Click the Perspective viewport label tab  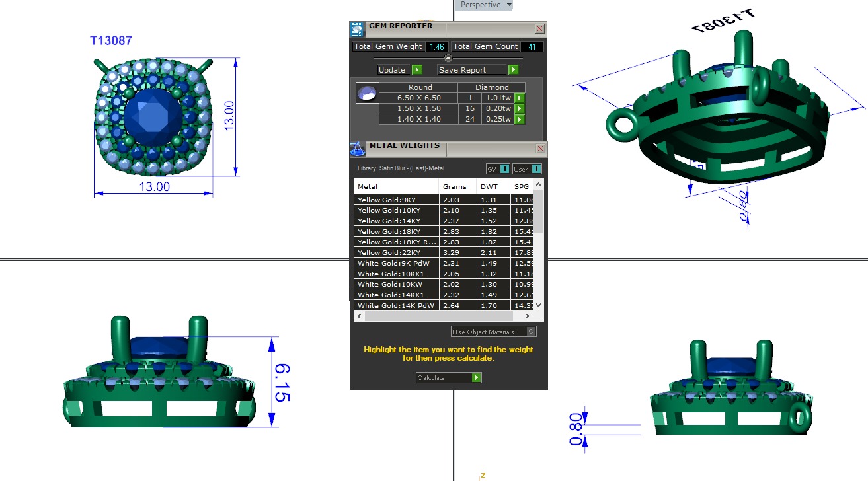481,5
